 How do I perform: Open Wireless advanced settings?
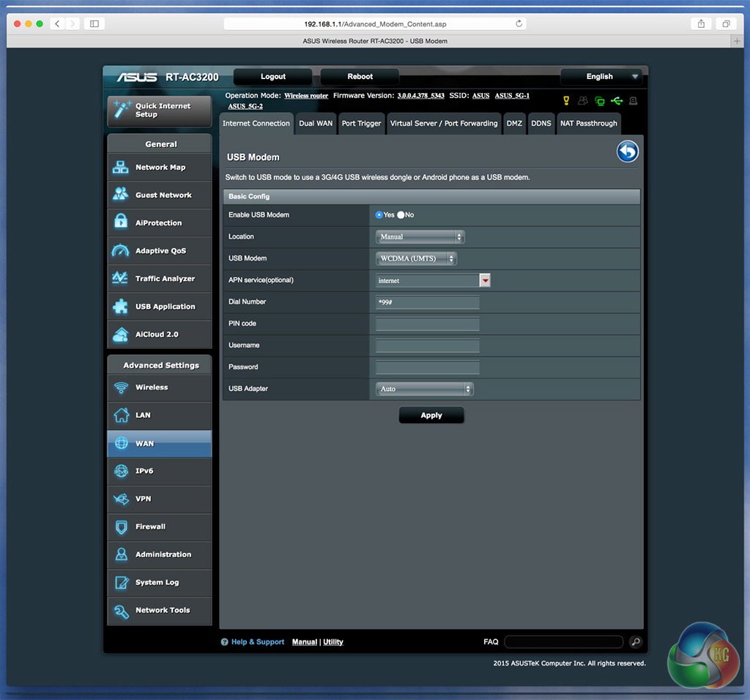[x=159, y=387]
